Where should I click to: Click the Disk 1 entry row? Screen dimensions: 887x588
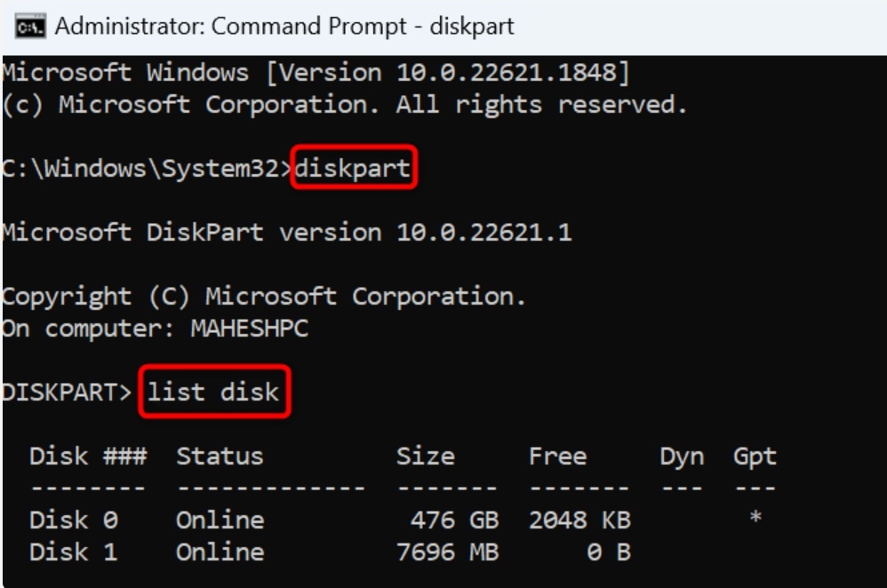tap(178, 552)
